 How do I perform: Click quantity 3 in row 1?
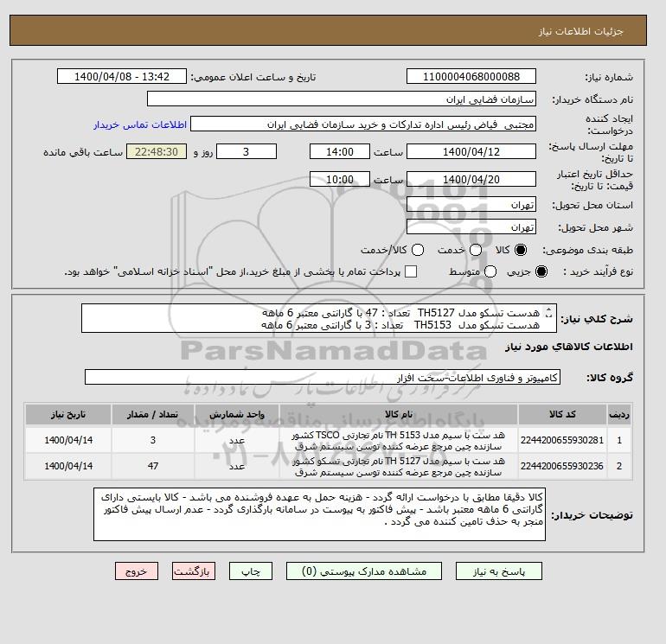[x=153, y=440]
